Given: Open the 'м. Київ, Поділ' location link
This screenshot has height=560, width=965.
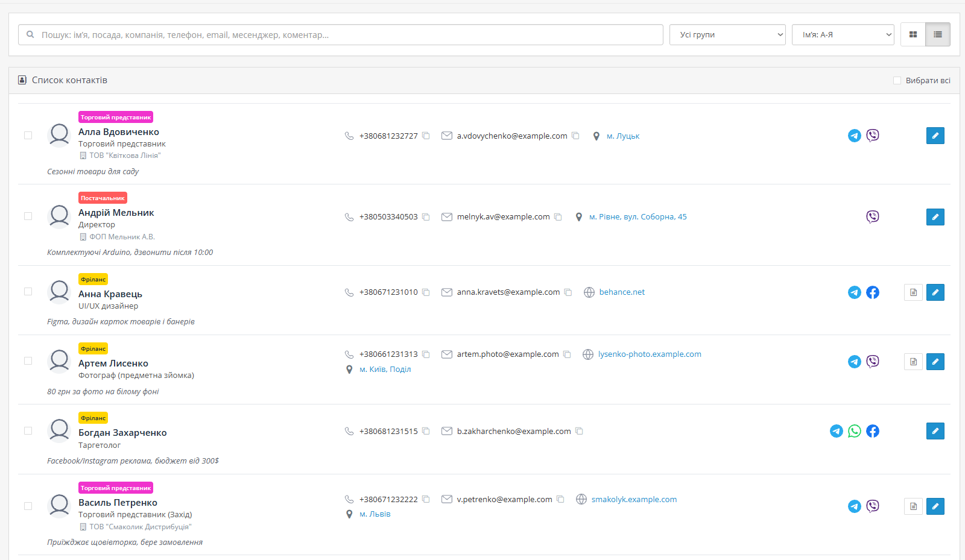Looking at the screenshot, I should pos(385,370).
